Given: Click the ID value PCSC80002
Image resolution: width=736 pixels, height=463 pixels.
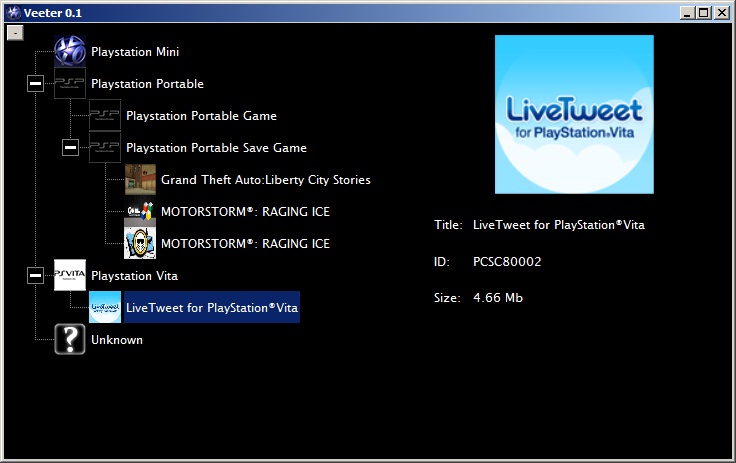Looking at the screenshot, I should coord(507,262).
